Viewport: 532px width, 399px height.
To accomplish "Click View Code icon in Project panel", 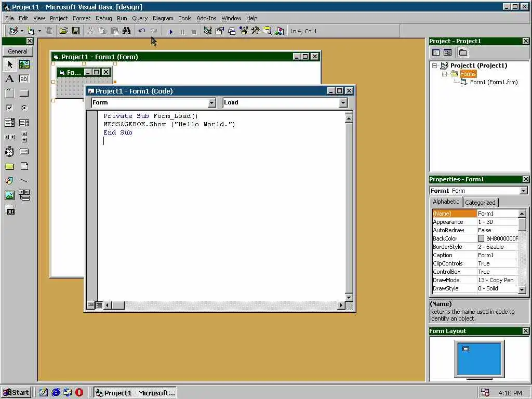I will pyautogui.click(x=436, y=52).
